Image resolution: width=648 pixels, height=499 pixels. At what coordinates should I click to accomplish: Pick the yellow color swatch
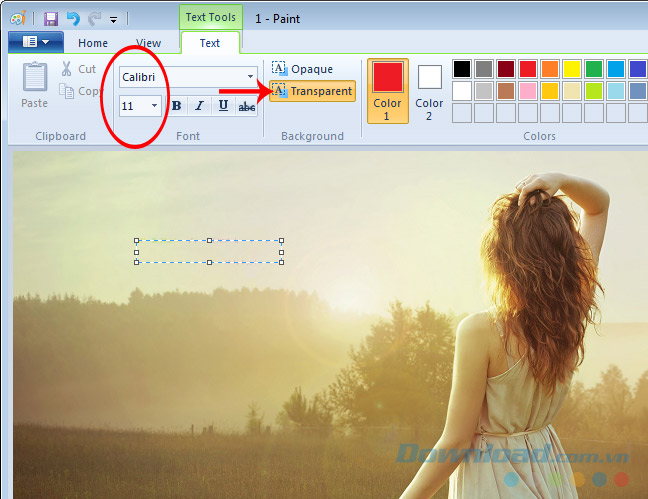571,69
